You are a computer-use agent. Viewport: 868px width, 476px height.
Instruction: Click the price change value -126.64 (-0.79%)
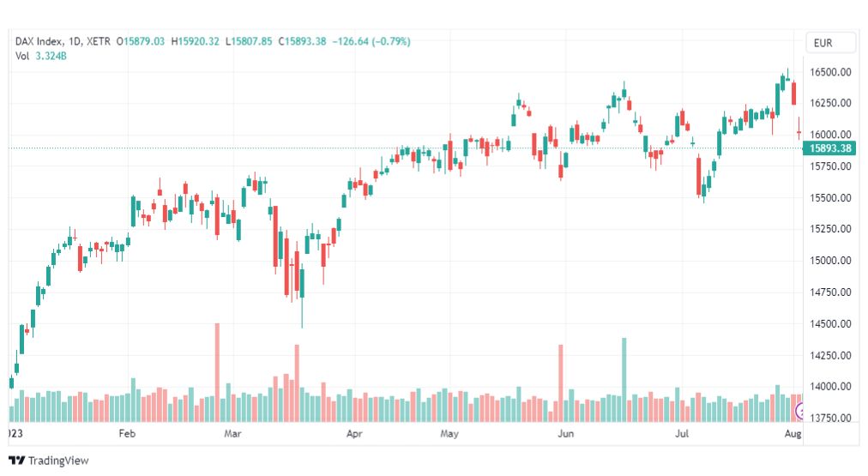(371, 41)
